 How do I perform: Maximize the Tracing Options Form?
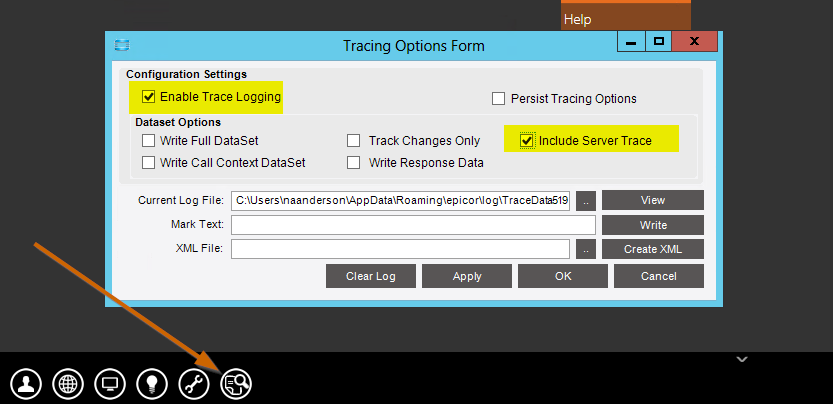659,41
